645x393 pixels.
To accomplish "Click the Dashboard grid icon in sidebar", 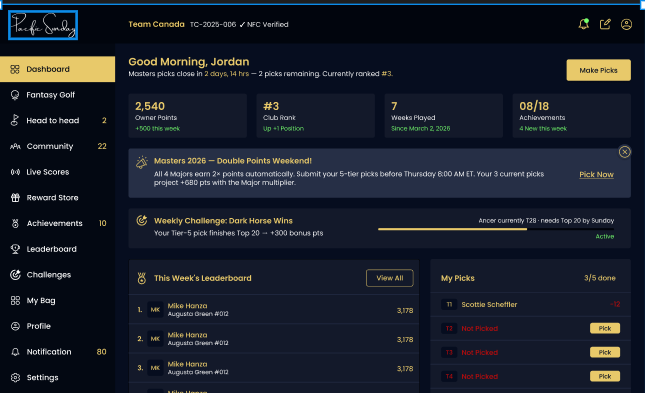I will (x=15, y=69).
